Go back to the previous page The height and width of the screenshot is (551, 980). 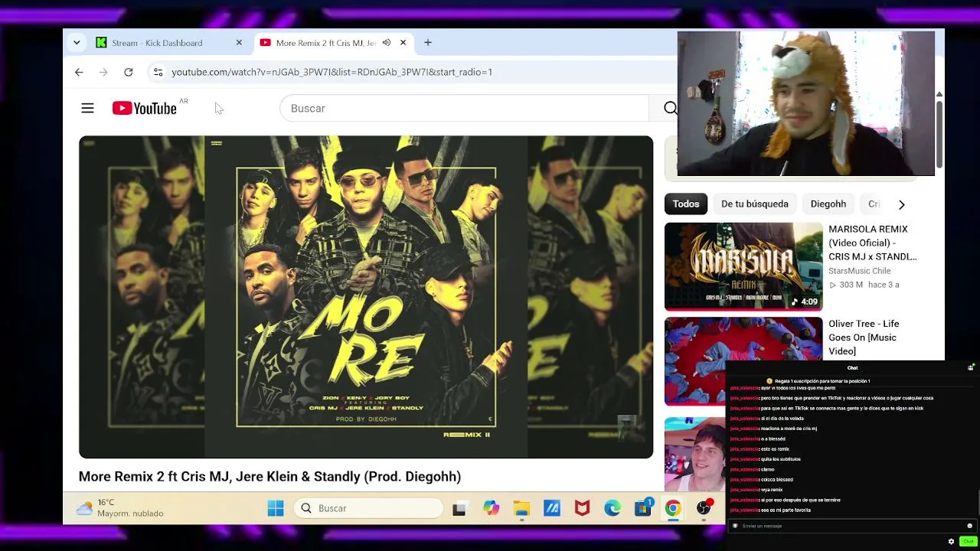79,72
